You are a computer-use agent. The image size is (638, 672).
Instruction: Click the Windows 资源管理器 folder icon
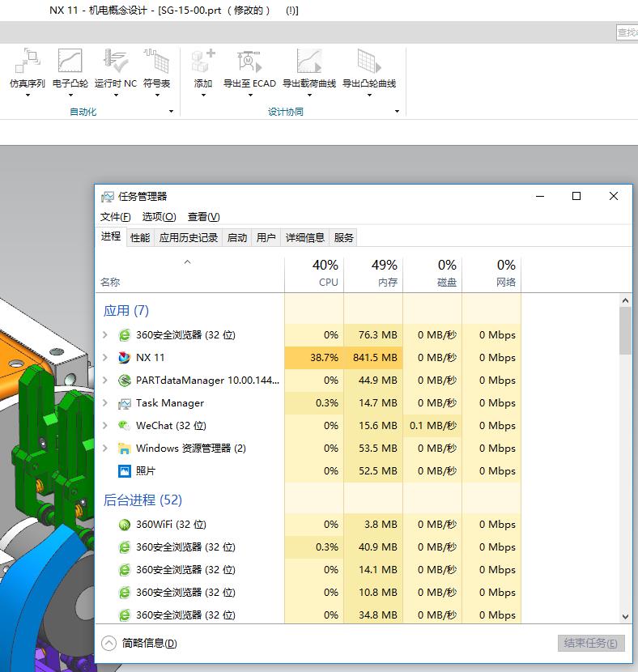[124, 449]
